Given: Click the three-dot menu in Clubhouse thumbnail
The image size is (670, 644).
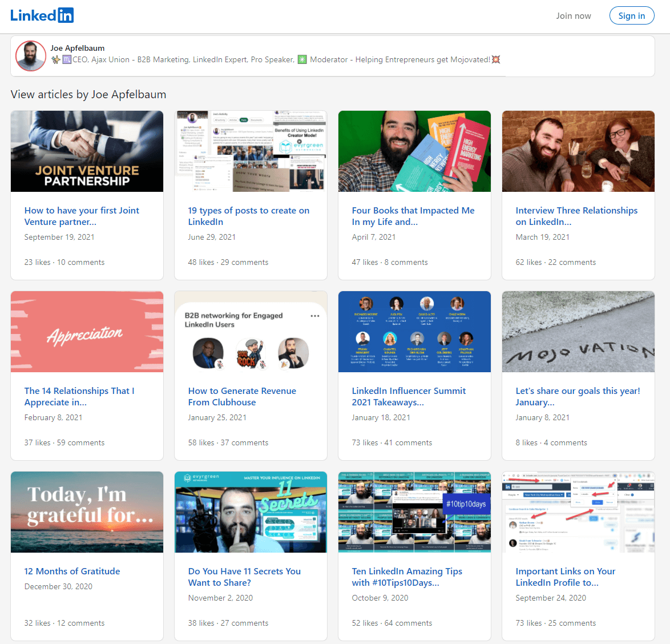Looking at the screenshot, I should pos(315,316).
